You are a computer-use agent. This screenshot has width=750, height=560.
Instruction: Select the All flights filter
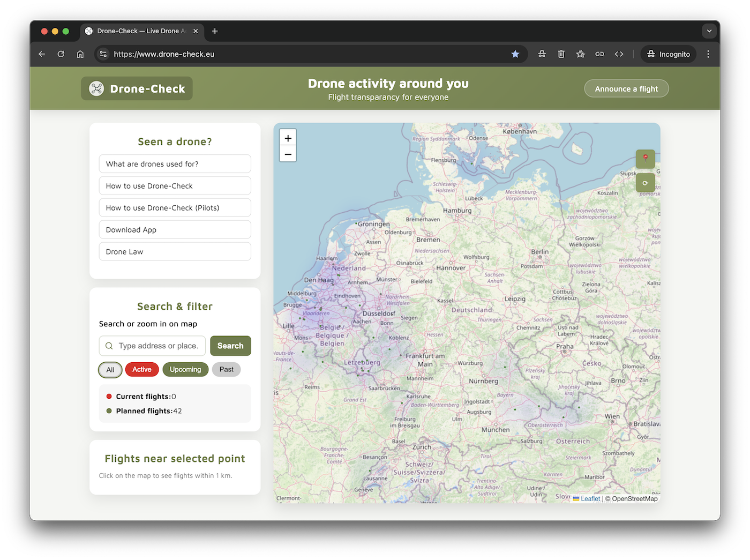[x=110, y=370]
